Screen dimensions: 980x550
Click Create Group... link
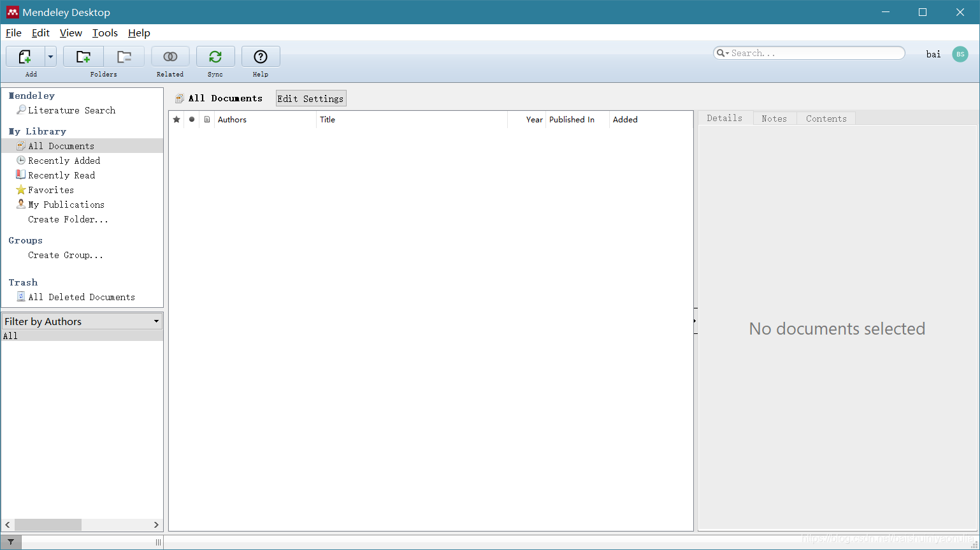(x=66, y=255)
